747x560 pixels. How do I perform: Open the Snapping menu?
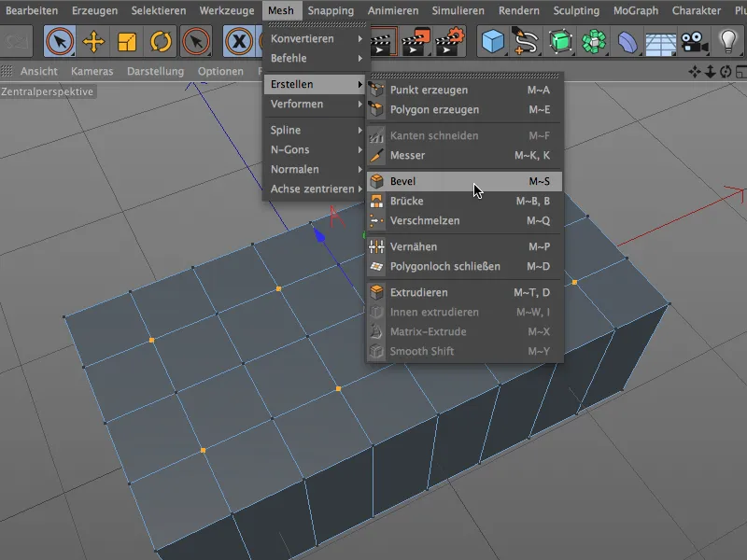click(332, 10)
